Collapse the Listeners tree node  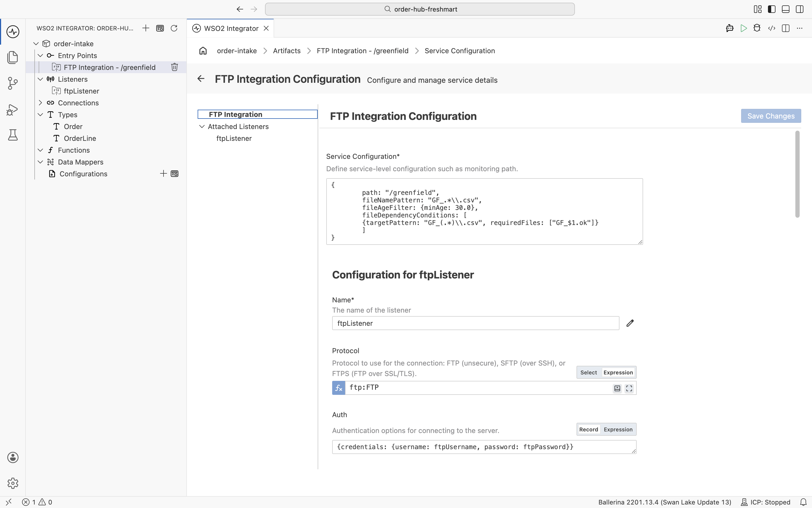point(40,79)
